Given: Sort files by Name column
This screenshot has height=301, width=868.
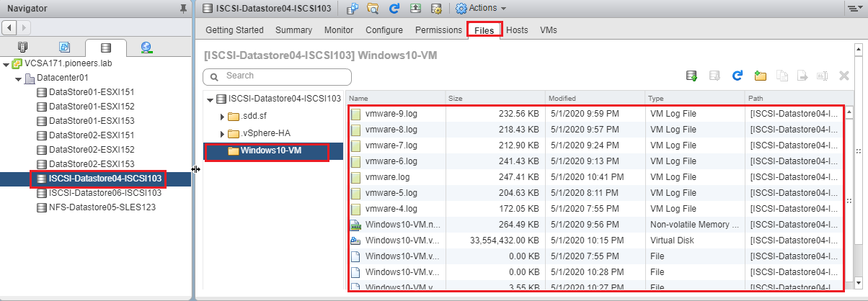Looking at the screenshot, I should coord(396,98).
